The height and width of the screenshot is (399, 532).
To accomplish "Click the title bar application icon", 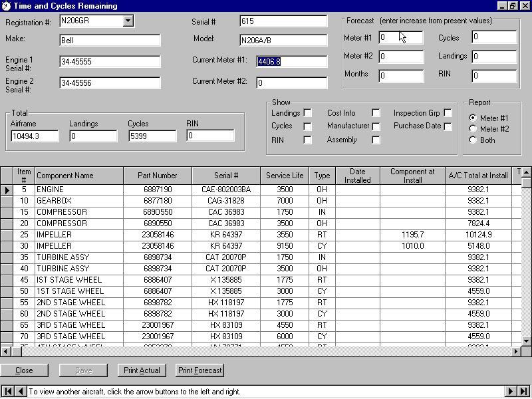I will pyautogui.click(x=6, y=6).
